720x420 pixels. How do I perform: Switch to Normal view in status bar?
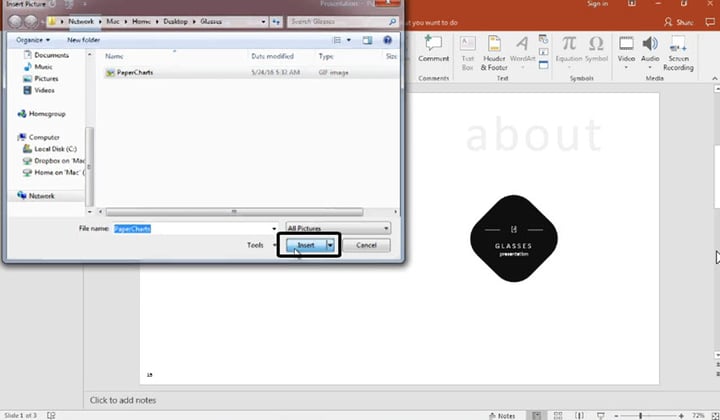click(x=536, y=415)
